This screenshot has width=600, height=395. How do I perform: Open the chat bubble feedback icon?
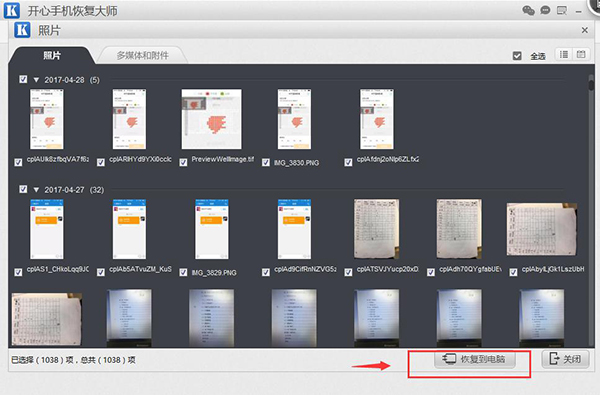pos(545,10)
